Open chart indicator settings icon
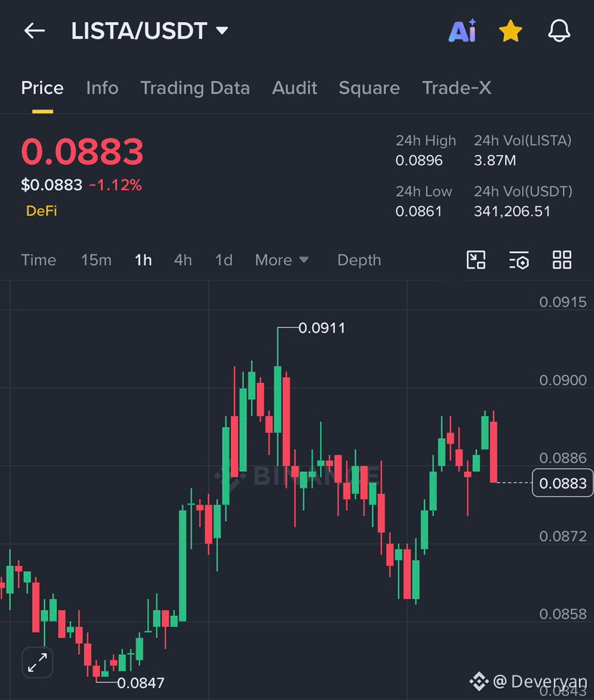This screenshot has height=700, width=594. point(519,260)
